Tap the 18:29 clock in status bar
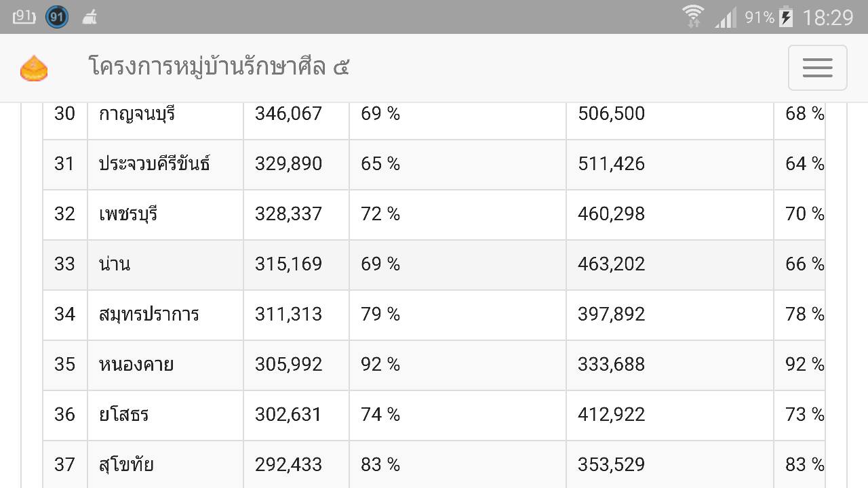 click(828, 18)
